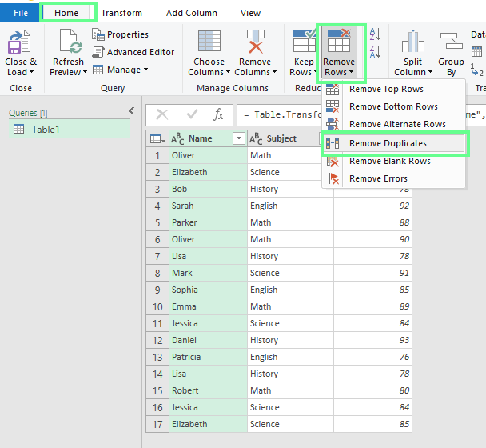
Task: Click the Subject column header
Action: (x=281, y=138)
